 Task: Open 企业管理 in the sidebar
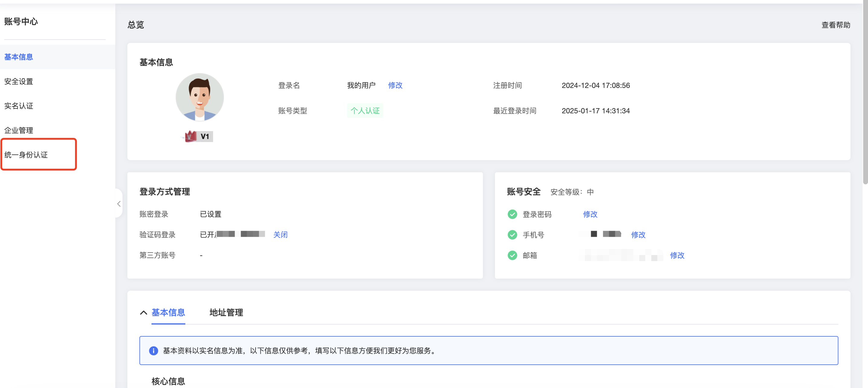coord(18,130)
